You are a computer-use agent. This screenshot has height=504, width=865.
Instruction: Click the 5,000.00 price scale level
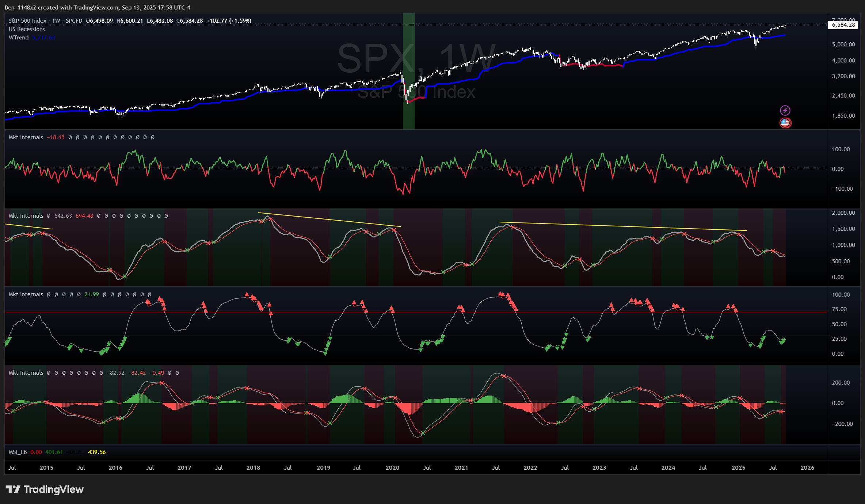click(843, 45)
